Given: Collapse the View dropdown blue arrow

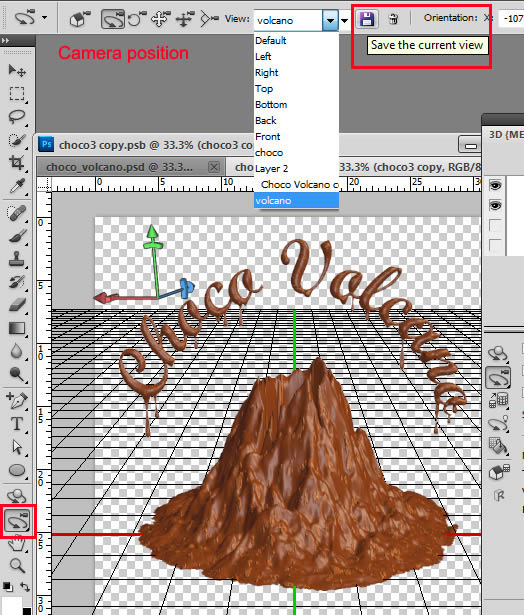Looking at the screenshot, I should coord(330,20).
